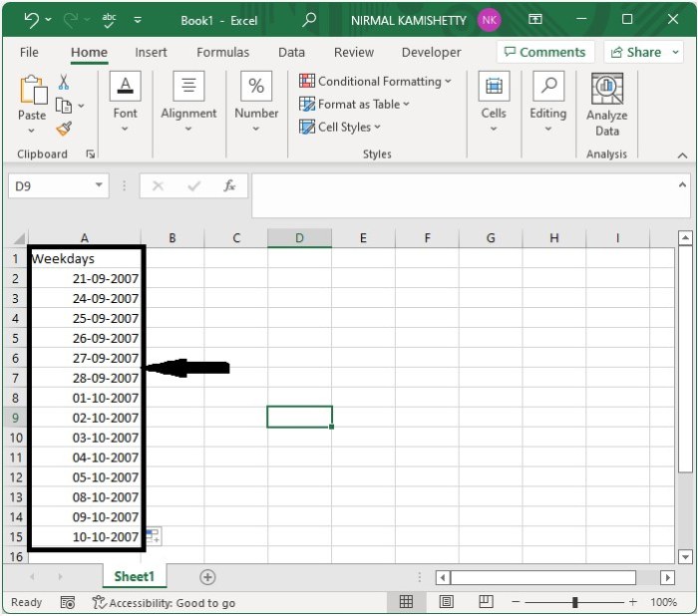Viewport: 698px width, 616px height.
Task: Click vertical scrollbar up arrow
Action: 685,238
